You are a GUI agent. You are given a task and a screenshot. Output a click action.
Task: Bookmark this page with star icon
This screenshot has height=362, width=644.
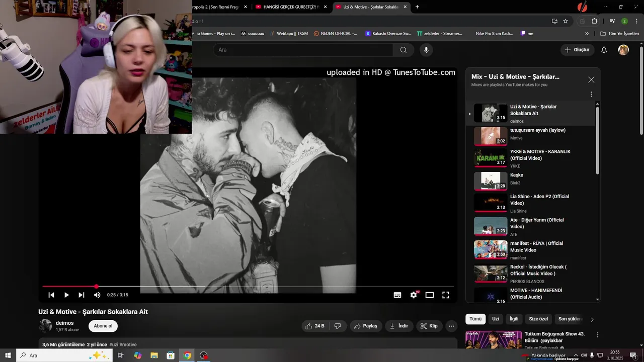point(566,21)
